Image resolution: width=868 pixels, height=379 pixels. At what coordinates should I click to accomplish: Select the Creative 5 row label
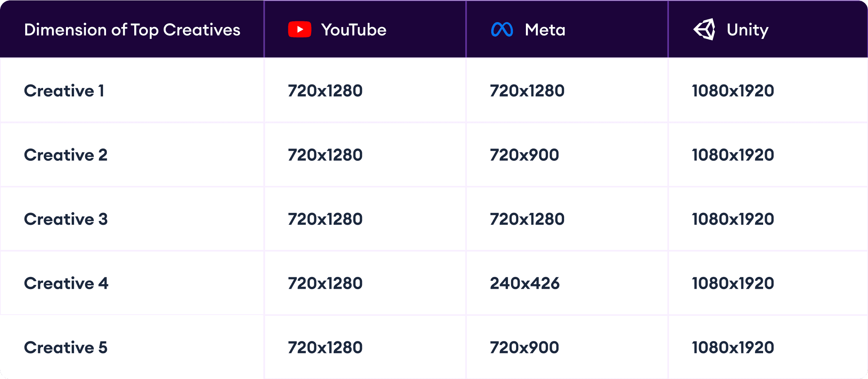[66, 347]
